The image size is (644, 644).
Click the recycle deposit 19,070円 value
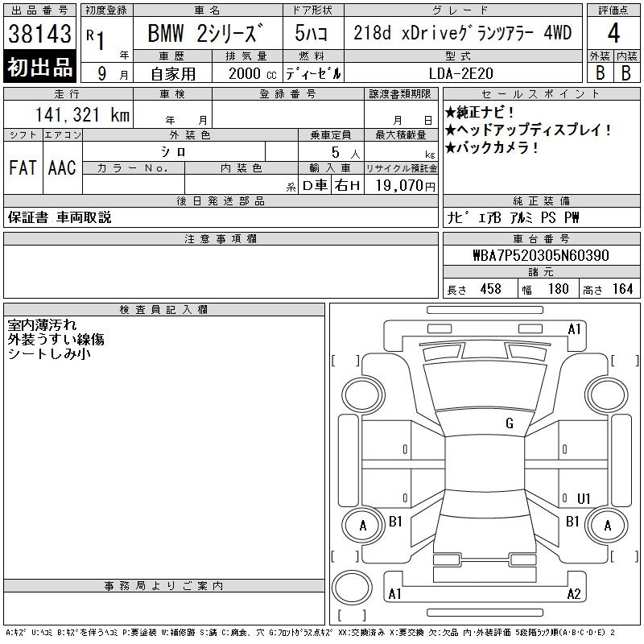coord(402,186)
